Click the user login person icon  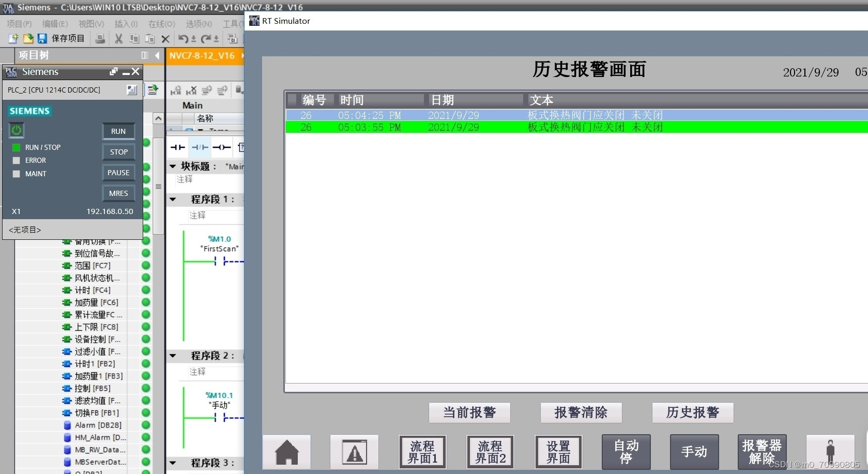(830, 452)
